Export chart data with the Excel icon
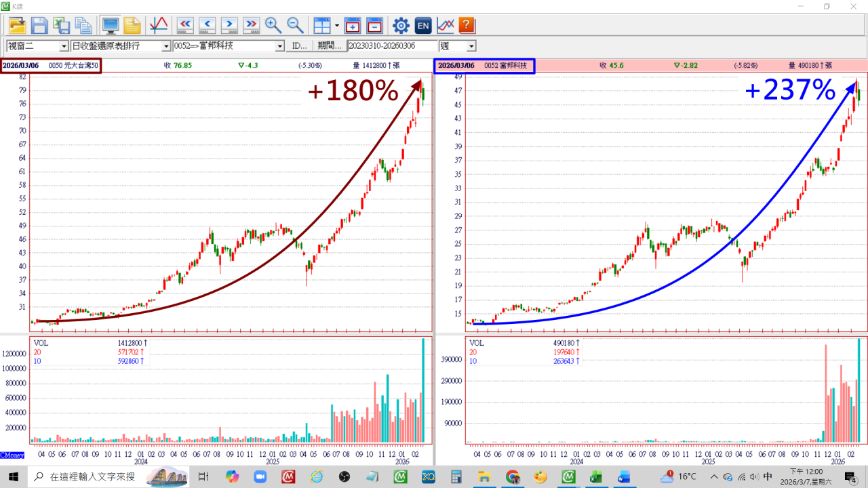868x488 pixels. tap(62, 26)
